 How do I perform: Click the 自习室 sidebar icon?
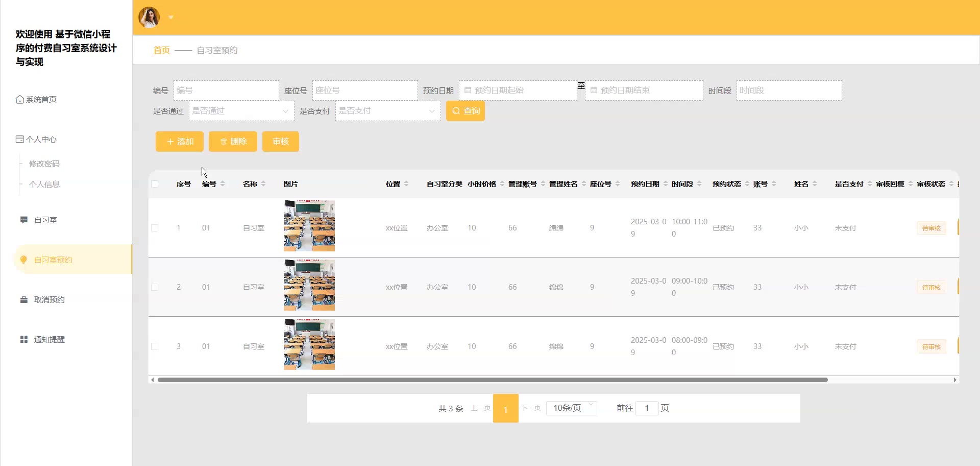tap(23, 220)
